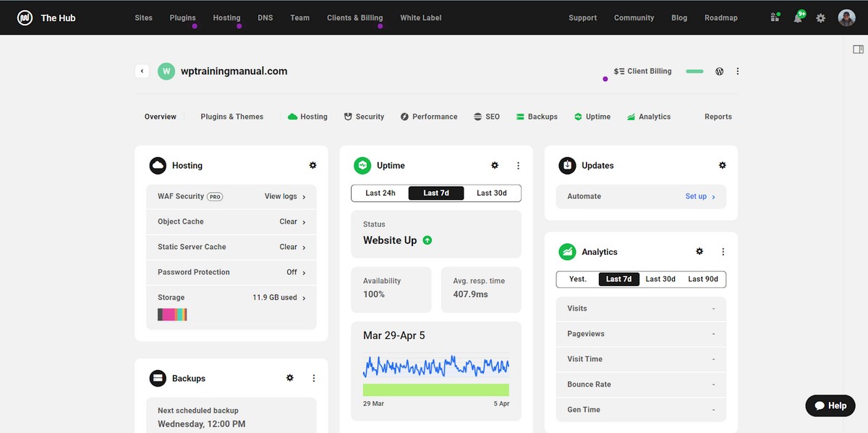Switch to the SEO tab
Screen dimensions: 868x433
[487, 117]
